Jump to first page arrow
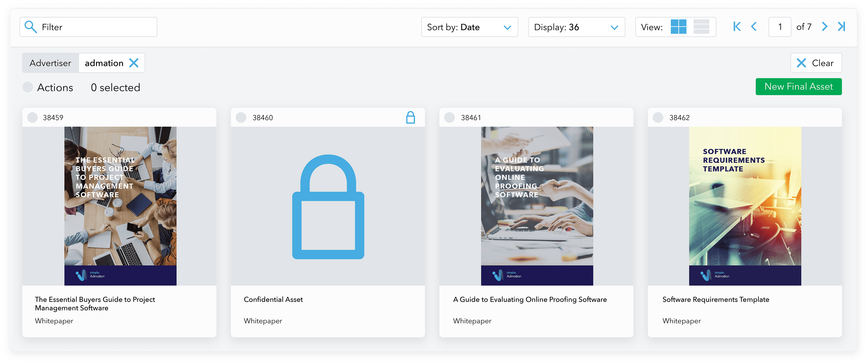Viewport: 868px width, 364px height. 737,27
